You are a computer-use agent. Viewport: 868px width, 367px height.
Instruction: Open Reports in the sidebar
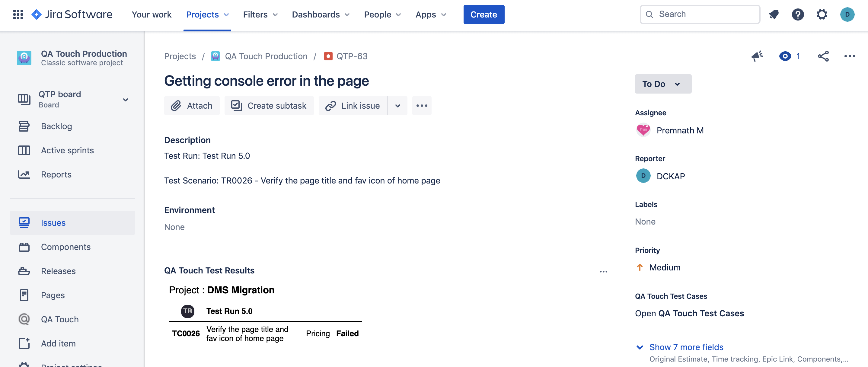pyautogui.click(x=72, y=174)
